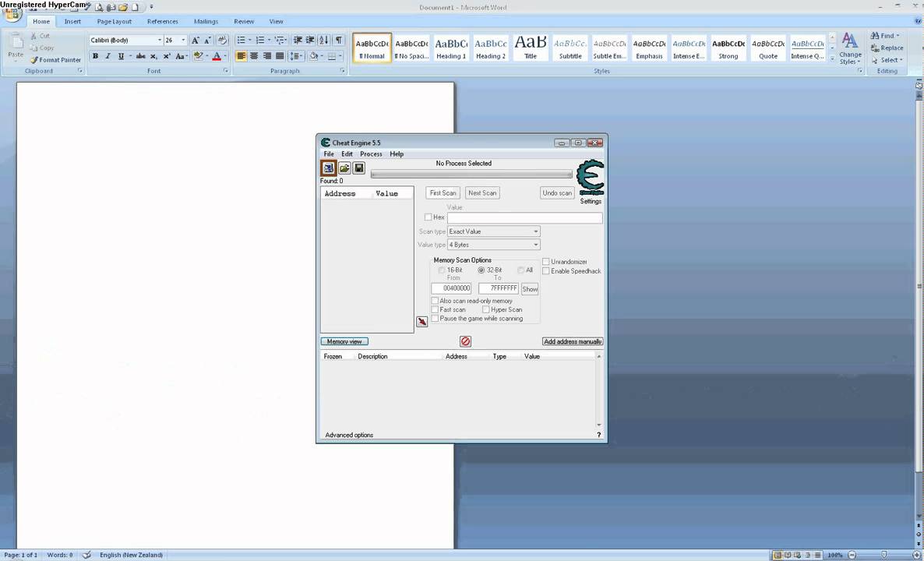This screenshot has width=924, height=561.
Task: Click Add address manually button
Action: coord(573,341)
